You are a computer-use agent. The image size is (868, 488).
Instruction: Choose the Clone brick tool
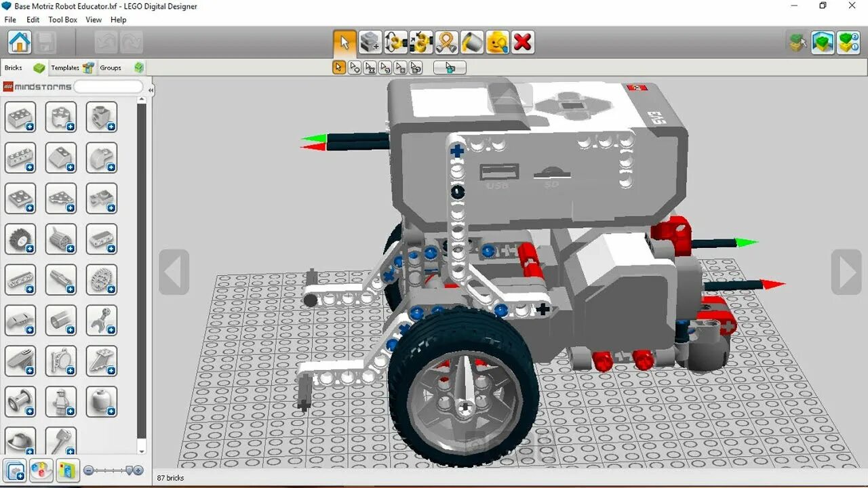[370, 42]
